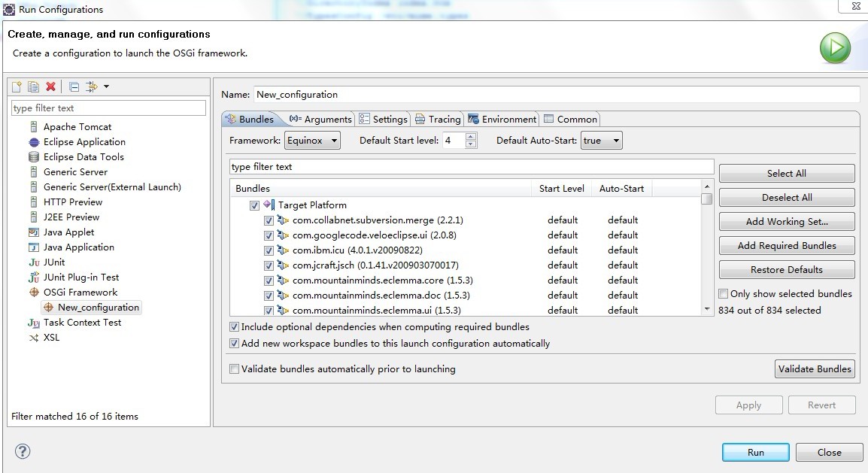Toggle Add new workspace bundles checkbox
This screenshot has width=868, height=473.
[x=234, y=344]
